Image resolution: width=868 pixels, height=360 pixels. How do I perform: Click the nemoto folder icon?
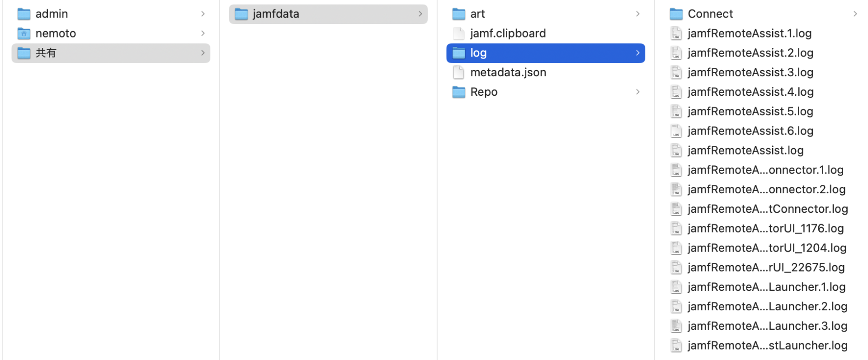24,33
